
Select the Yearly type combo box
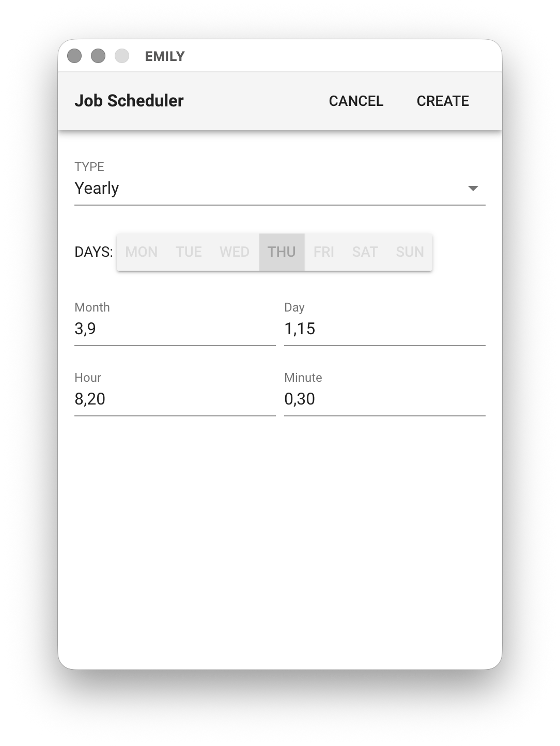click(269, 189)
